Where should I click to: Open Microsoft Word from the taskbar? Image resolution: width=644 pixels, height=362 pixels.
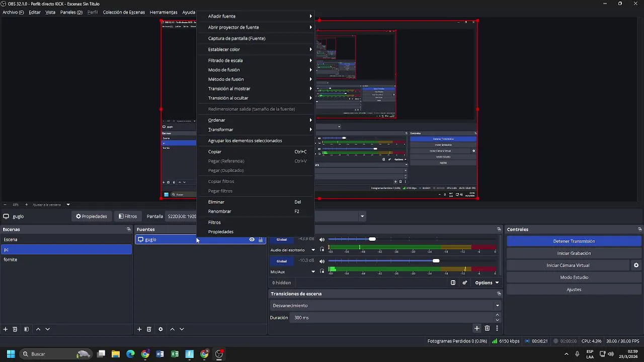[x=160, y=354]
